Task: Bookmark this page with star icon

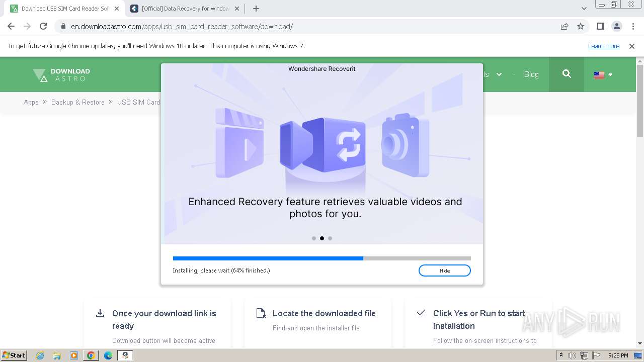Action: pos(581,27)
